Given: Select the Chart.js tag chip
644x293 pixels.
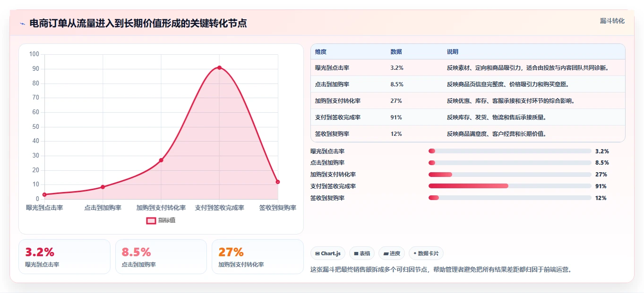Looking at the screenshot, I should pos(328,253).
